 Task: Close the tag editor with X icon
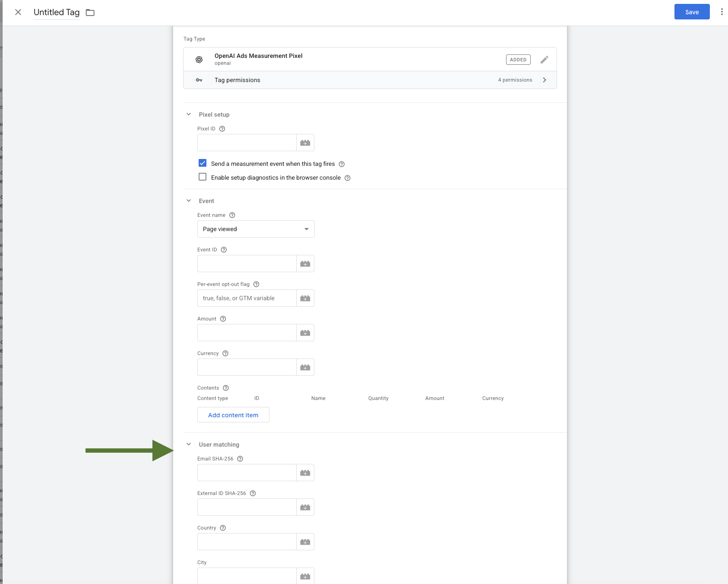tap(18, 12)
